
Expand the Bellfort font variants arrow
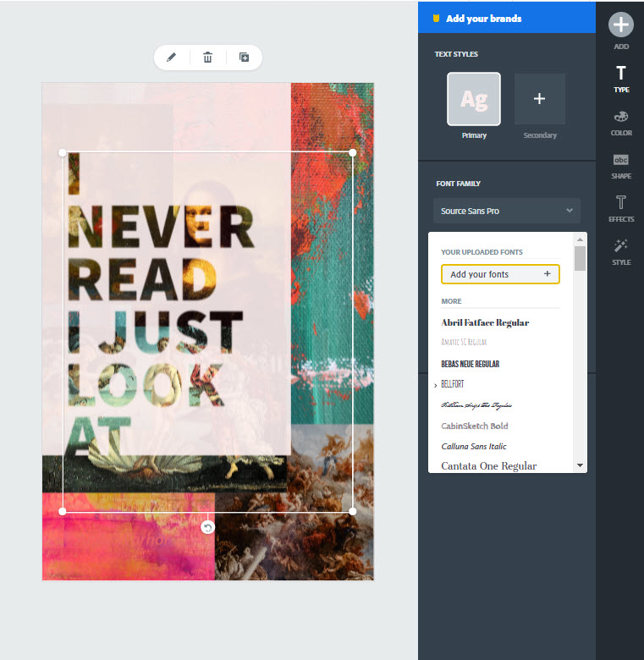coord(435,385)
